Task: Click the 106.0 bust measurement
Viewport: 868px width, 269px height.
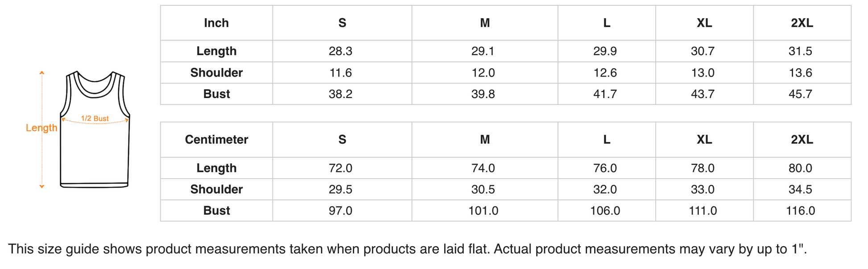Action: click(x=605, y=211)
